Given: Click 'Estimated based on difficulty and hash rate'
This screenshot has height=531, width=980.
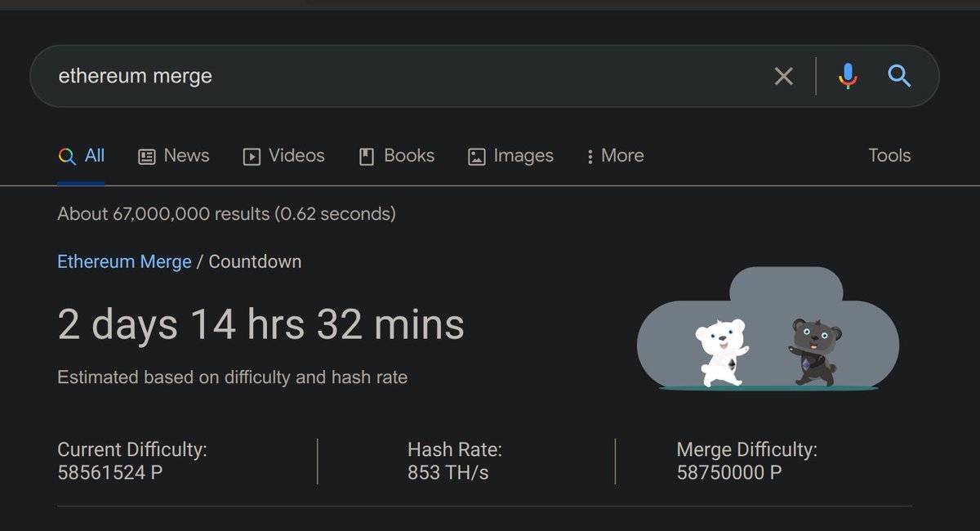Looking at the screenshot, I should 233,377.
